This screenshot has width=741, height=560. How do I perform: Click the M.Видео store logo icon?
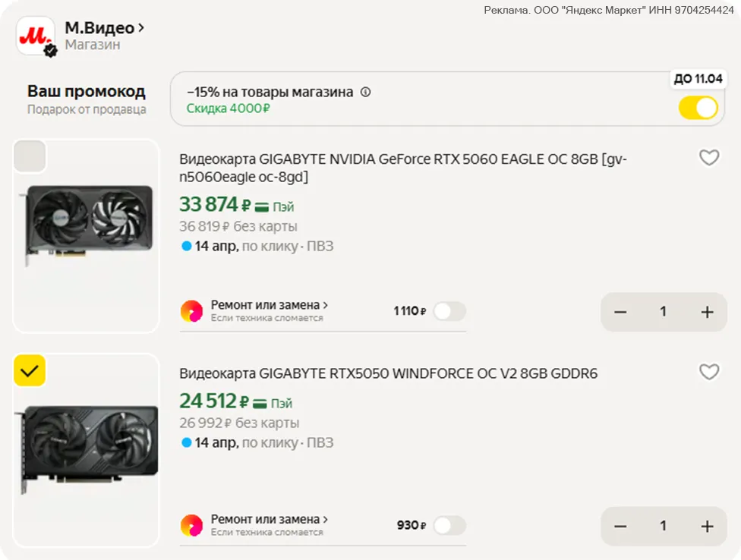coord(36,36)
